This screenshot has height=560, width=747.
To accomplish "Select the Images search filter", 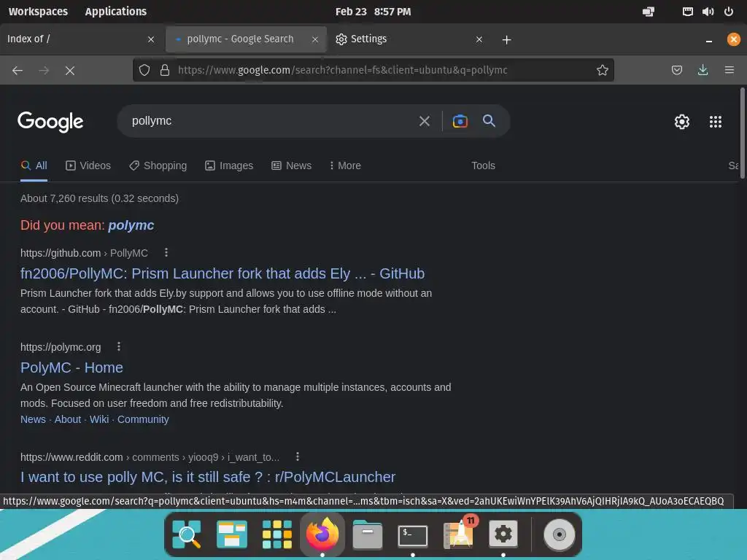I will click(229, 166).
